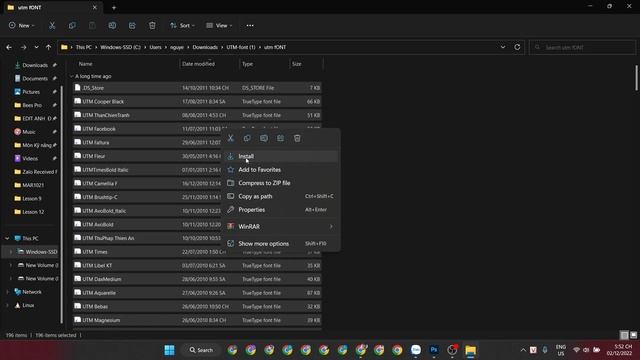Select the UTM Bebas file

point(197,307)
